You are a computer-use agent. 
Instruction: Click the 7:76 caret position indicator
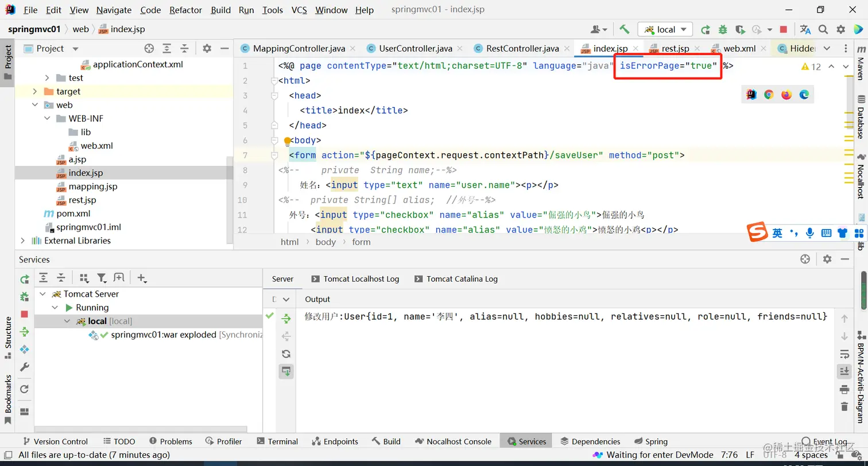point(729,455)
